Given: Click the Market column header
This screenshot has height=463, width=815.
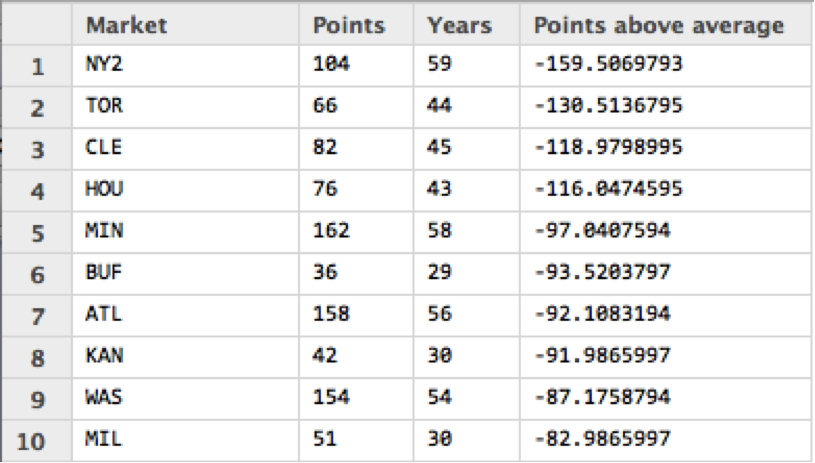Looking at the screenshot, I should (127, 25).
